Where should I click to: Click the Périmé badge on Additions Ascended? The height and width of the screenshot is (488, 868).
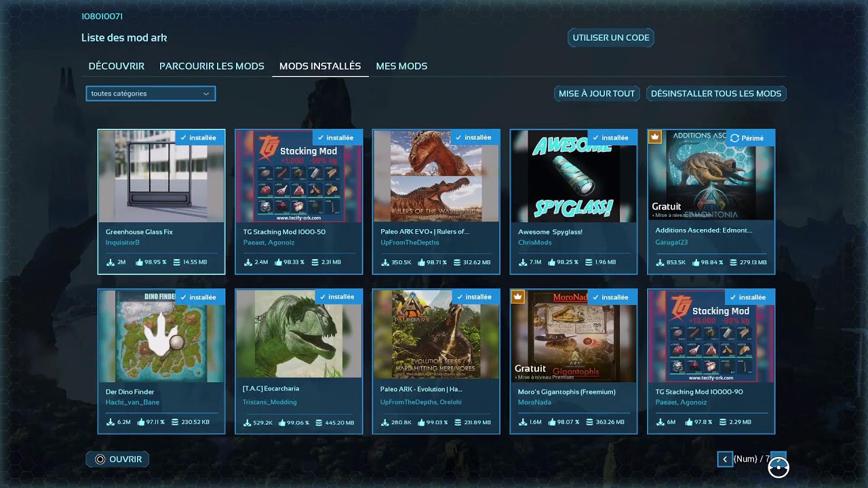pyautogui.click(x=750, y=138)
